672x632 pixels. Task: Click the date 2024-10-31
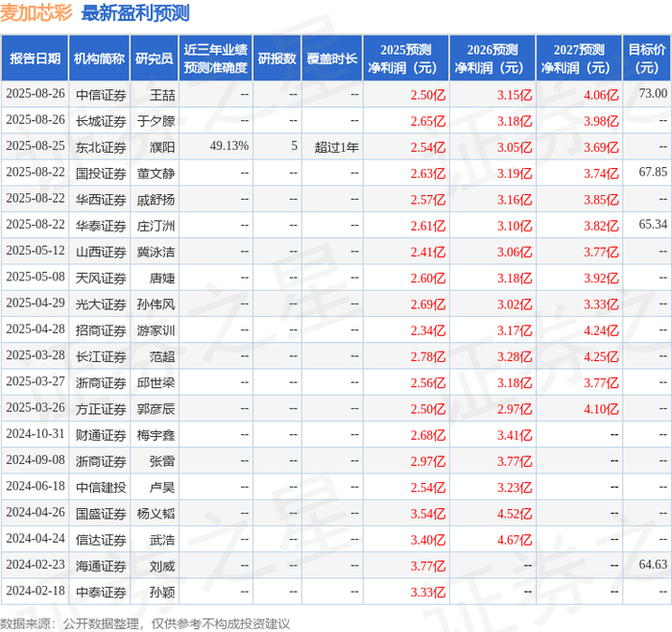click(x=36, y=434)
